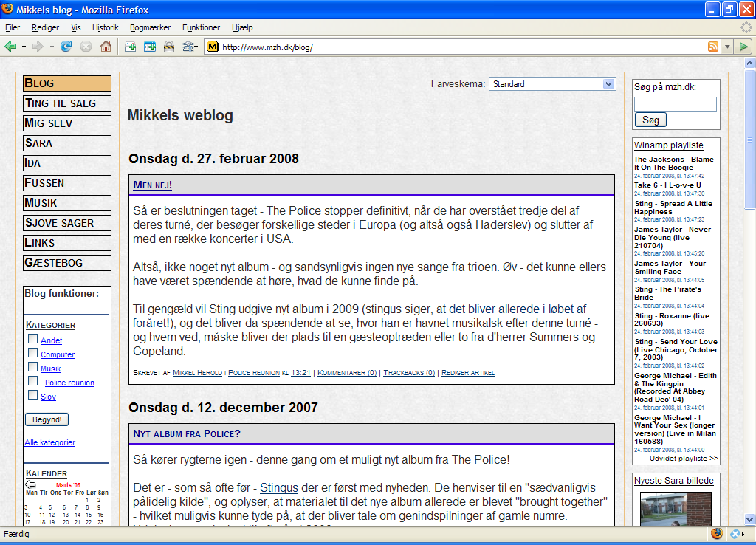Click the 13:21 timestamp link
This screenshot has height=545, width=756.
[301, 373]
